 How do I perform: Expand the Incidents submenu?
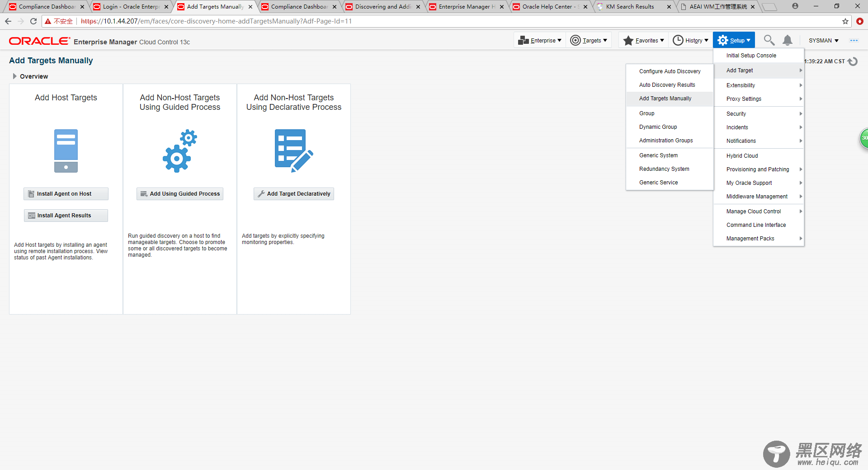(x=759, y=127)
